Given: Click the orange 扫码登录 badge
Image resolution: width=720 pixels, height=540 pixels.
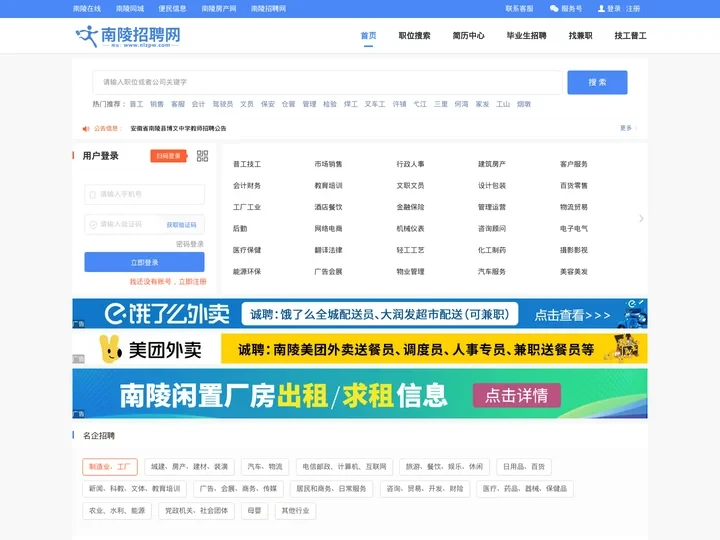Looking at the screenshot, I should (x=169, y=156).
